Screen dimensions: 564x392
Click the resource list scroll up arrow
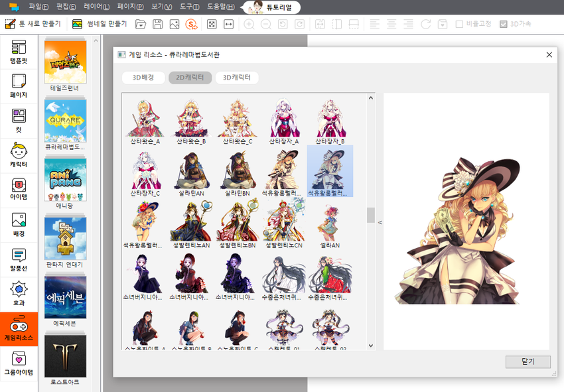tap(371, 98)
